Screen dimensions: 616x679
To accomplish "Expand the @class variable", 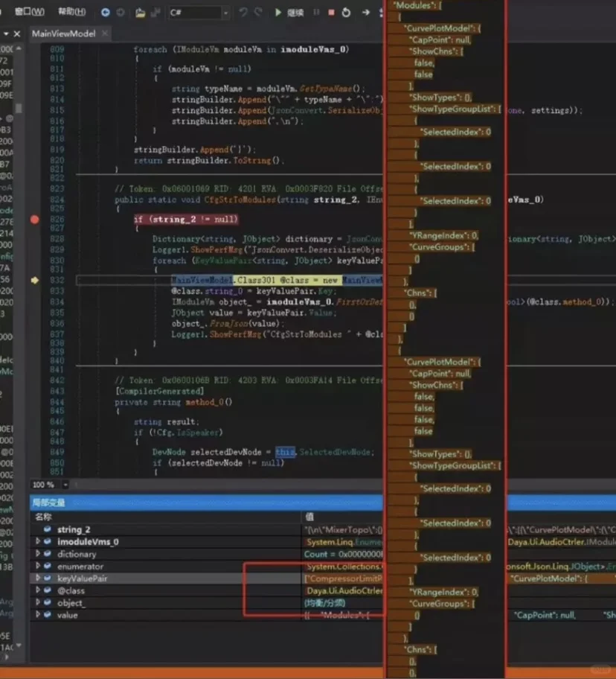I will pyautogui.click(x=38, y=590).
